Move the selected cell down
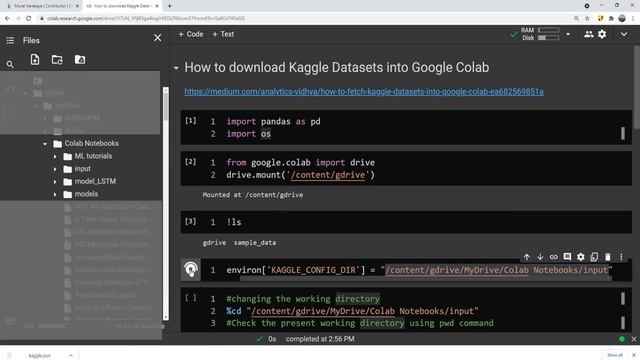640x360 pixels. pos(540,257)
